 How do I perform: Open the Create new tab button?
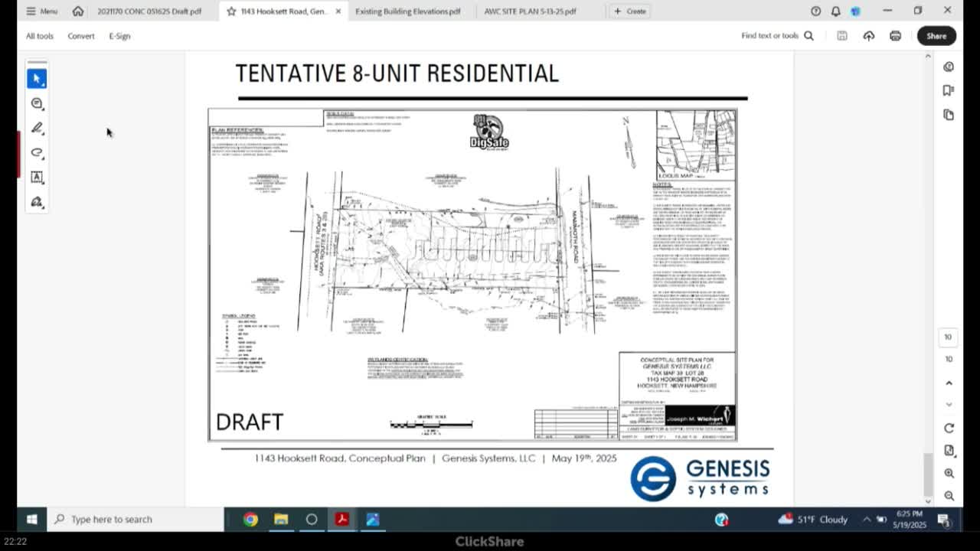(629, 11)
